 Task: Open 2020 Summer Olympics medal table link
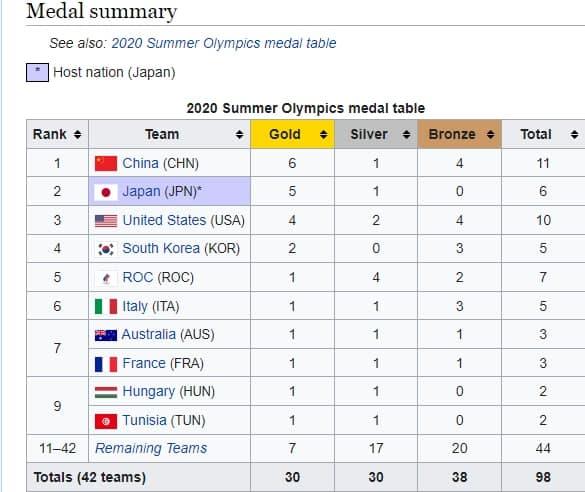click(x=224, y=43)
